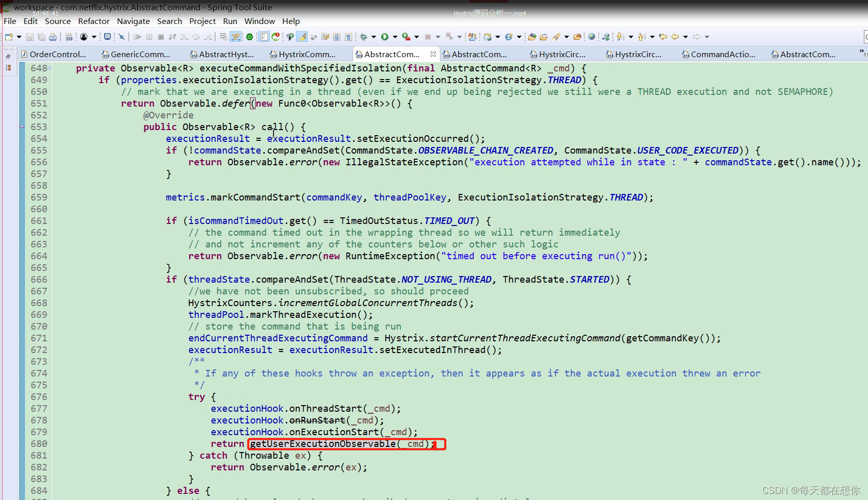Click the restore view icon in left sidebar
868x500 pixels.
[8, 57]
